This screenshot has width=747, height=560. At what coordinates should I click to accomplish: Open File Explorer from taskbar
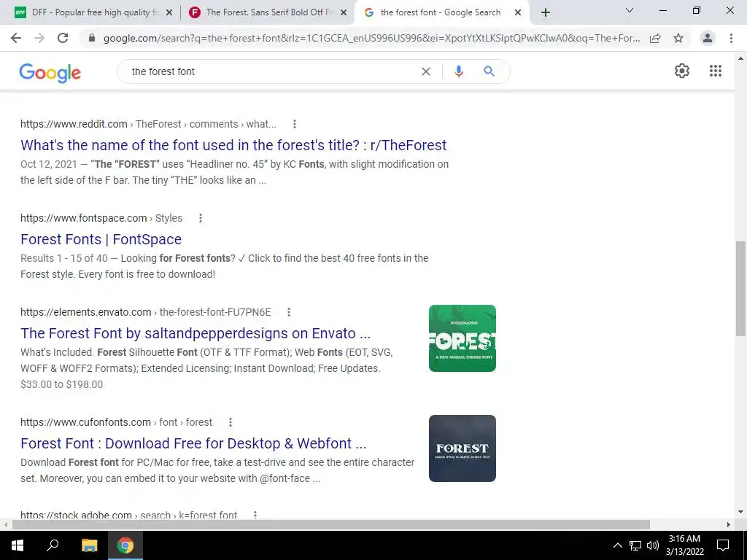(x=89, y=545)
